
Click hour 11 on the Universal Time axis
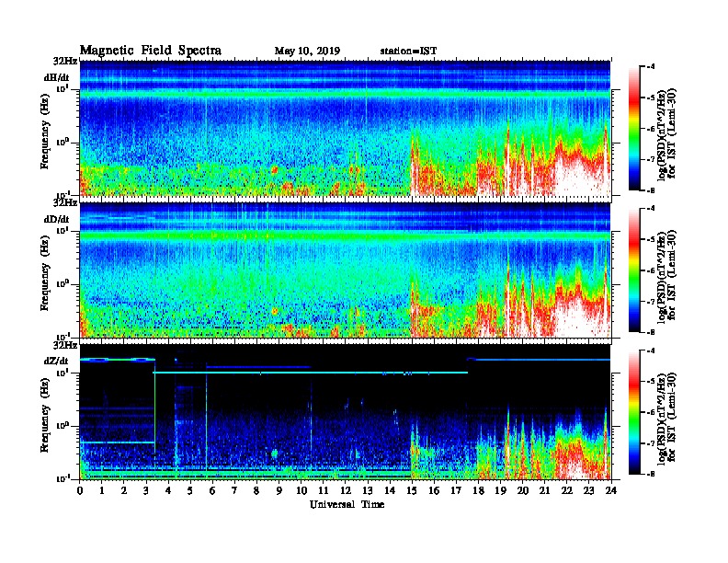click(x=324, y=490)
